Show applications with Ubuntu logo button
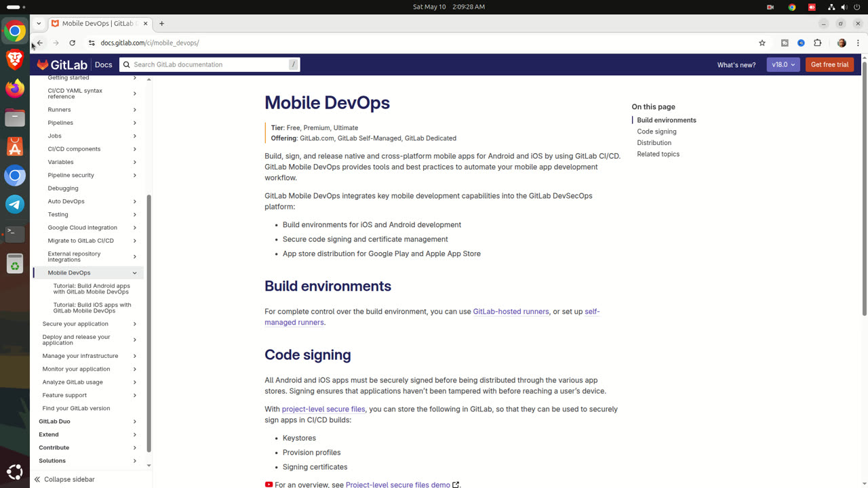The image size is (868, 488). point(15,472)
